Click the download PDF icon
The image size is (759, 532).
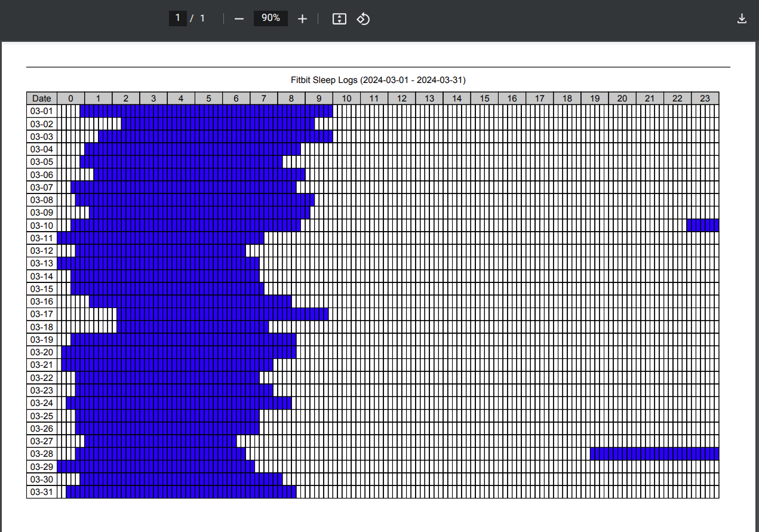tap(742, 19)
